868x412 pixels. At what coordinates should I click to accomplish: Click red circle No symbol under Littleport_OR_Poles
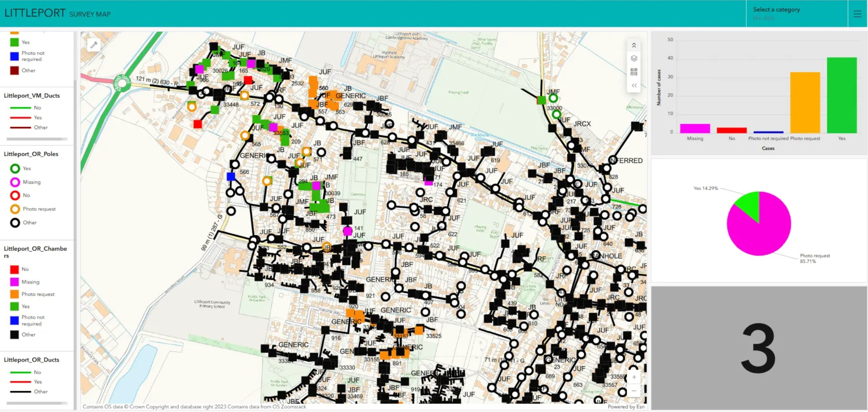15,195
